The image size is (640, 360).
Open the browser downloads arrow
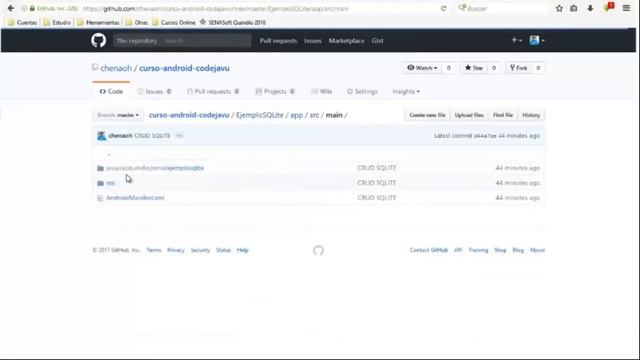coord(590,8)
